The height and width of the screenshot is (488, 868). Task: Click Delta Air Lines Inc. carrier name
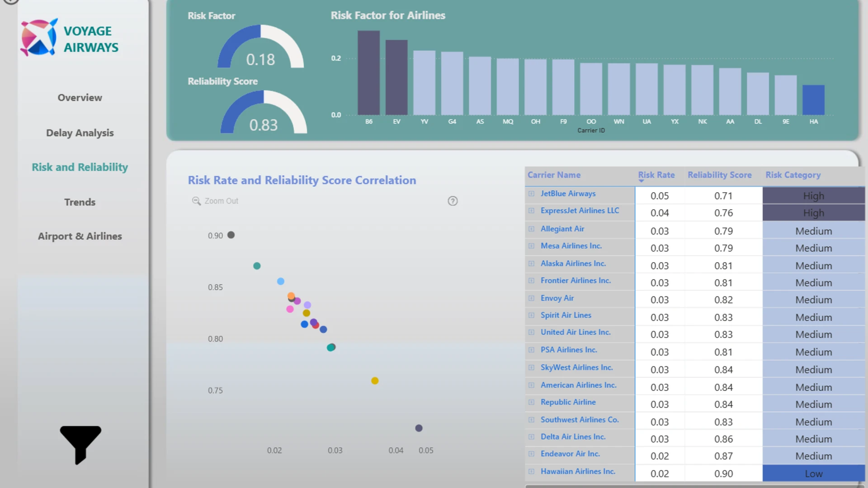pyautogui.click(x=573, y=437)
